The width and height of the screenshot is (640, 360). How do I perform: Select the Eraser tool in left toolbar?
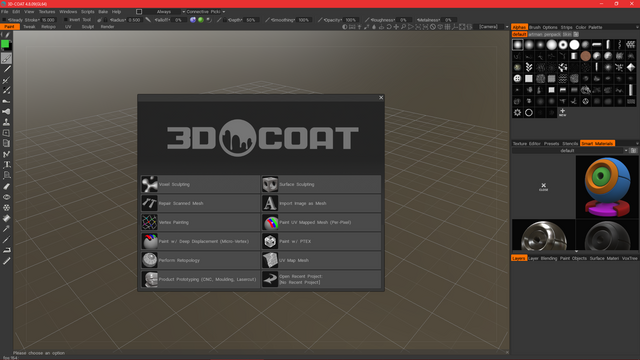pos(7,186)
